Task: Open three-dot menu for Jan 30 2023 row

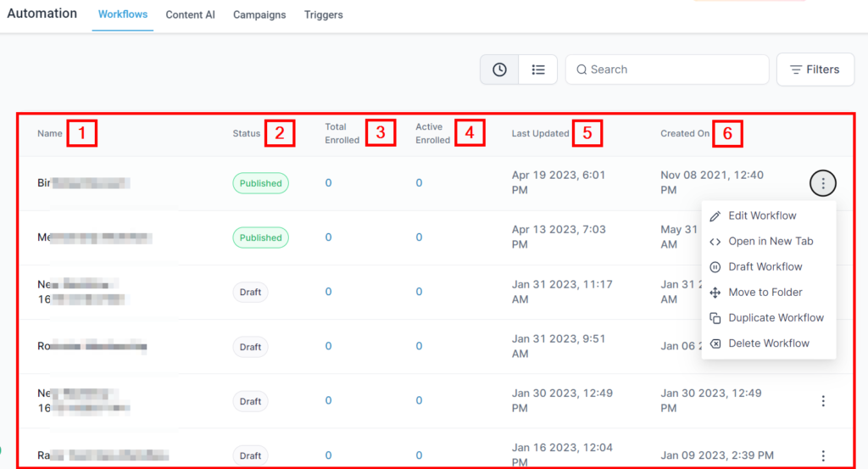Action: pyautogui.click(x=822, y=401)
